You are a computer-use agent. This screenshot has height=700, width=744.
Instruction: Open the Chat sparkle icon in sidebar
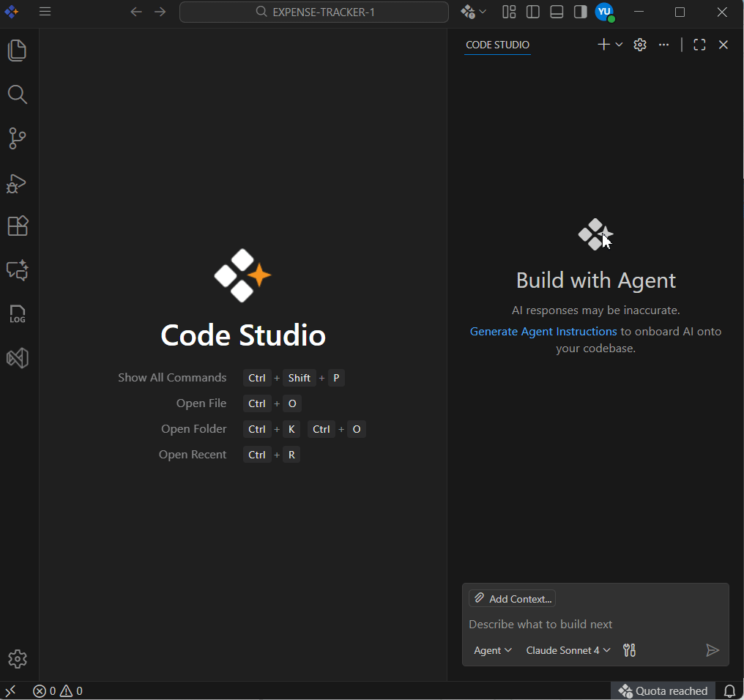[18, 270]
